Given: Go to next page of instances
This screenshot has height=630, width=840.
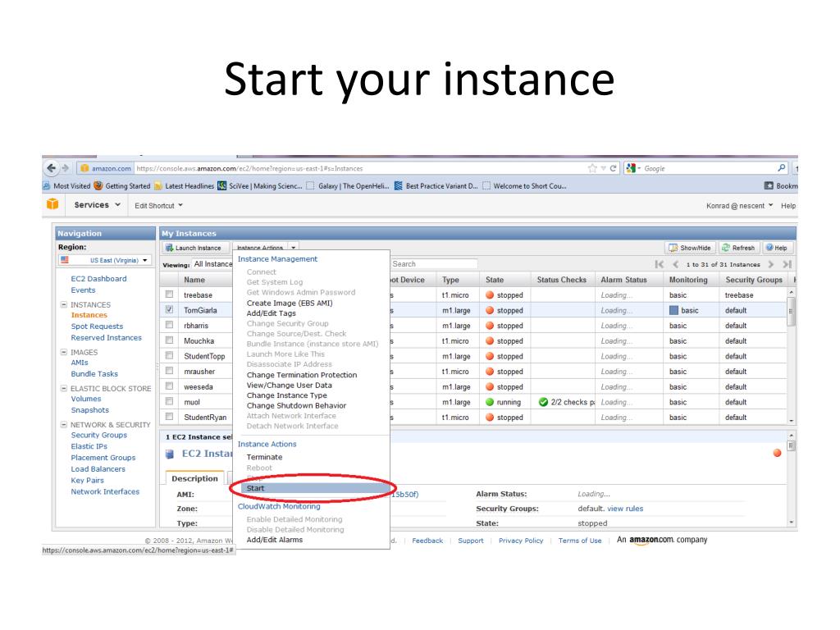Looking at the screenshot, I should coord(771,264).
